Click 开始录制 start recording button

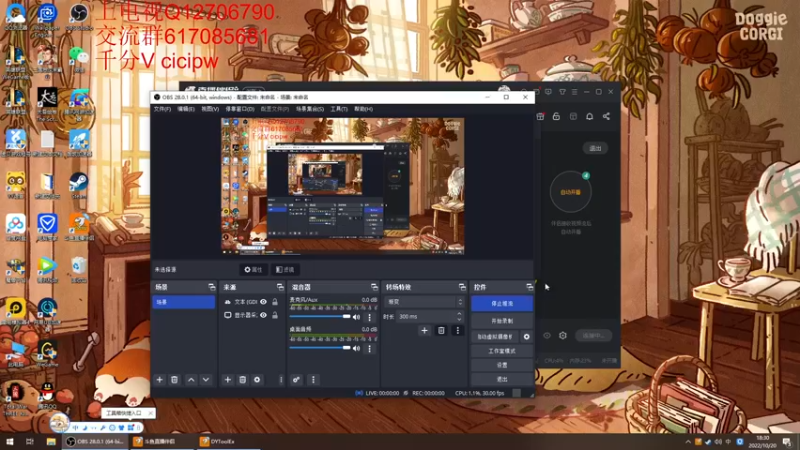pyautogui.click(x=502, y=321)
